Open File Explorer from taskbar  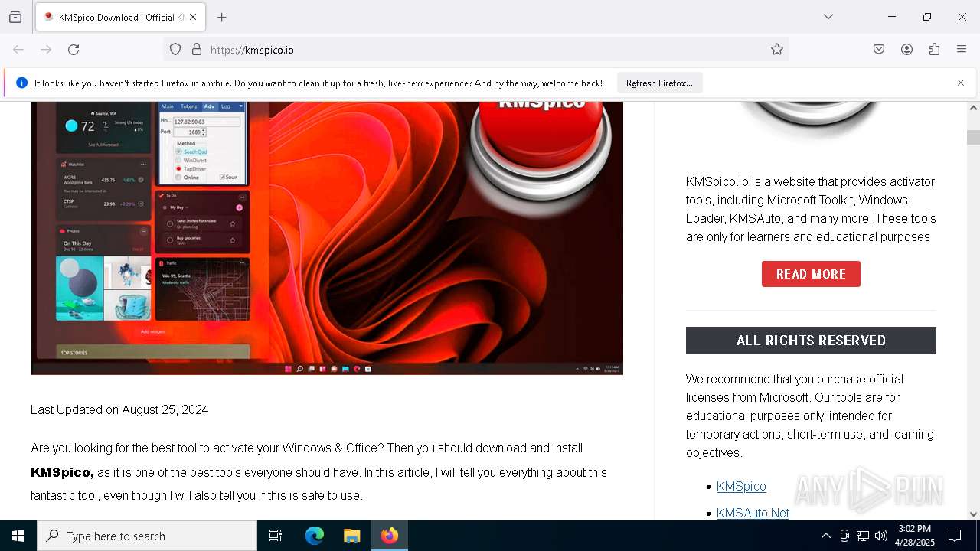coord(351,536)
